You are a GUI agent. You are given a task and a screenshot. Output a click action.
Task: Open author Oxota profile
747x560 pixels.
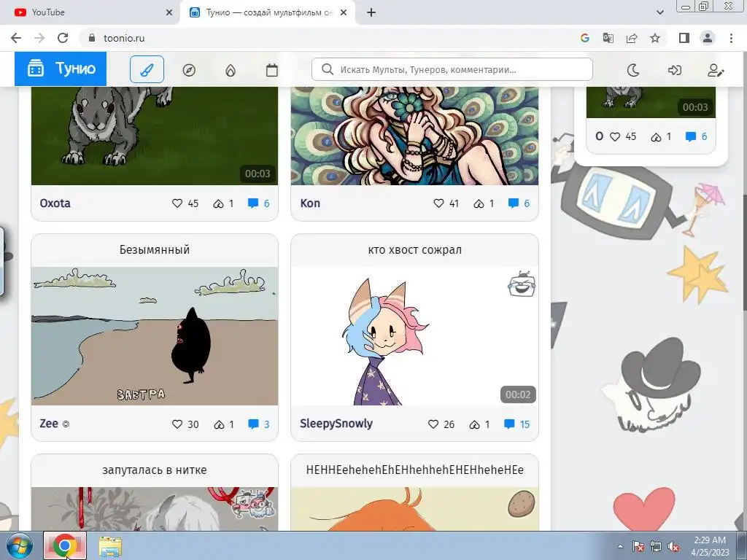(x=55, y=203)
